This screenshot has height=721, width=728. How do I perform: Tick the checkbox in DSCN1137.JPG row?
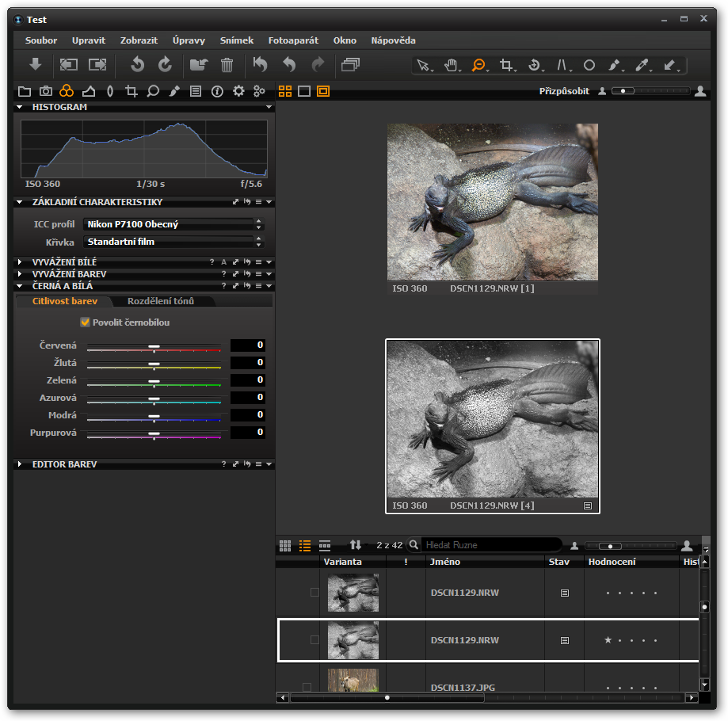[307, 687]
